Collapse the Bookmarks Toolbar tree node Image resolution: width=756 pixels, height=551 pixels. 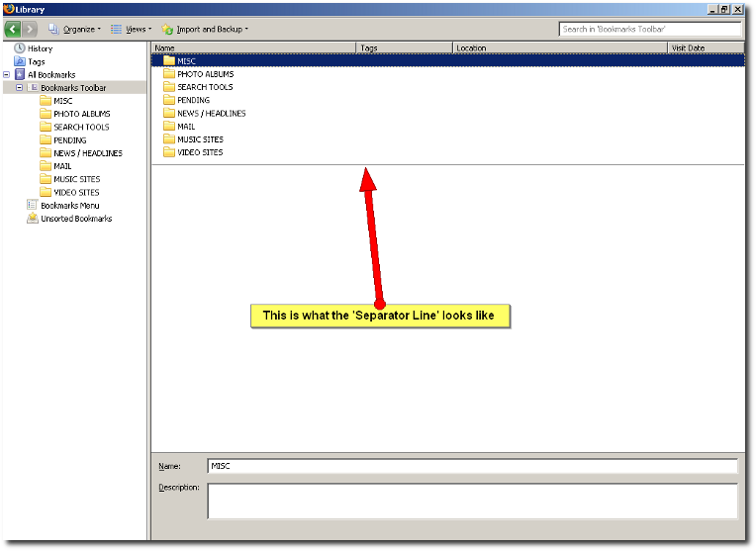(x=19, y=88)
